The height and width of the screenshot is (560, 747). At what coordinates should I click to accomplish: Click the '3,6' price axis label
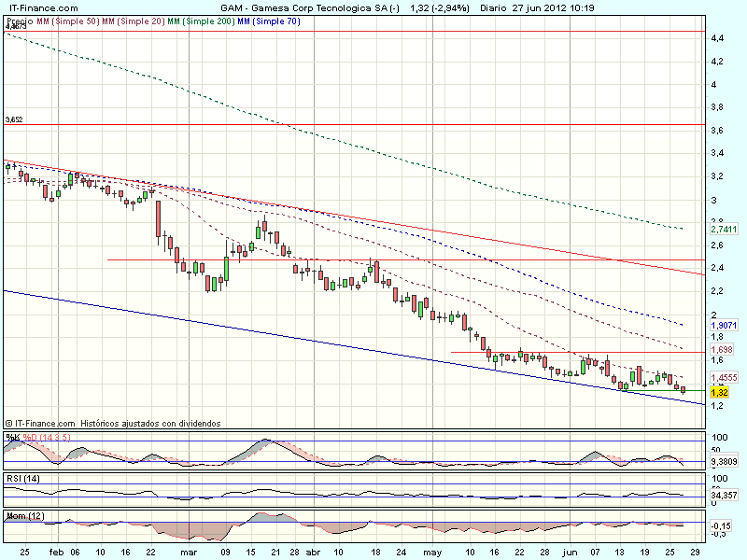717,131
